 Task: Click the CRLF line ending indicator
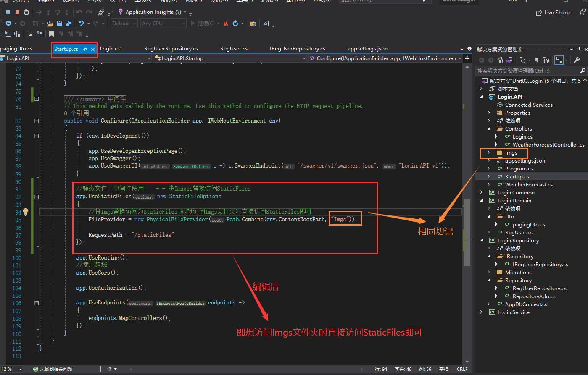(x=462, y=369)
